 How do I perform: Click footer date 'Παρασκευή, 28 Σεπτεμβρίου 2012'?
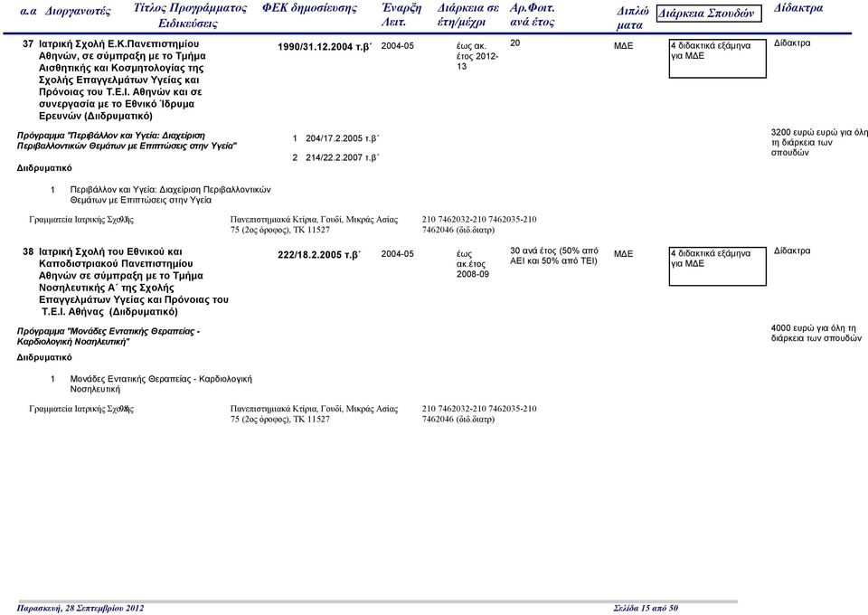coord(80,609)
